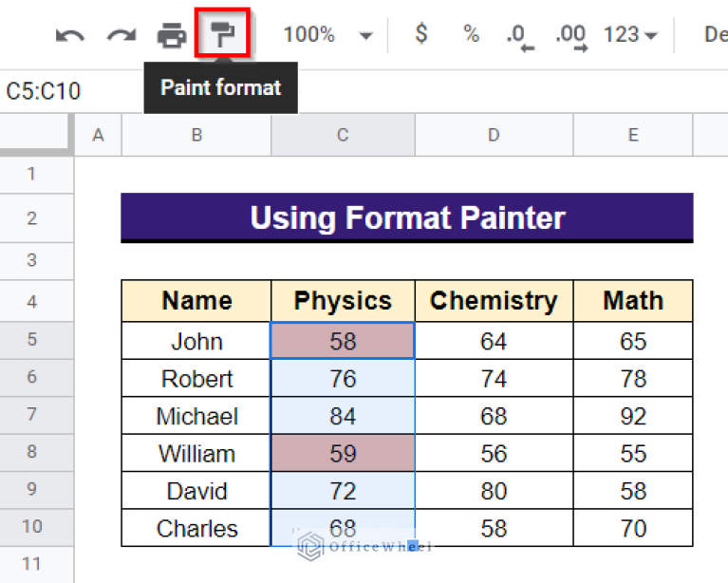728x583 pixels.
Task: Select the Physics header cell
Action: [x=343, y=301]
